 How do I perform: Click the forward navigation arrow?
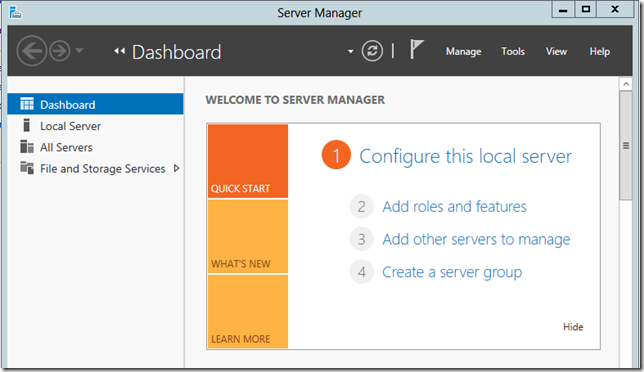[60, 51]
